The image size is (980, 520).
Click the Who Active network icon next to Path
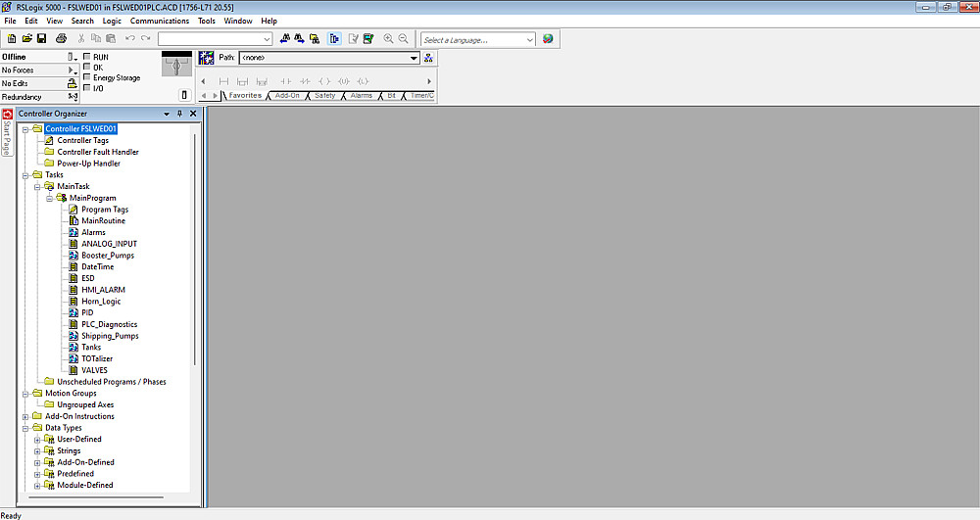click(428, 58)
